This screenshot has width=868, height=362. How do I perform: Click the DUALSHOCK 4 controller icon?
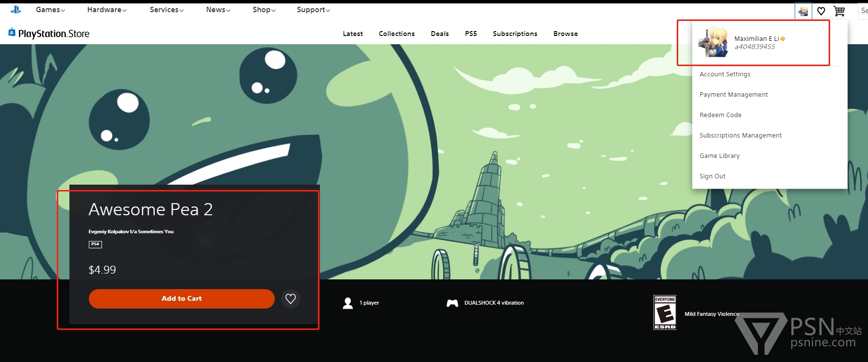pyautogui.click(x=452, y=303)
